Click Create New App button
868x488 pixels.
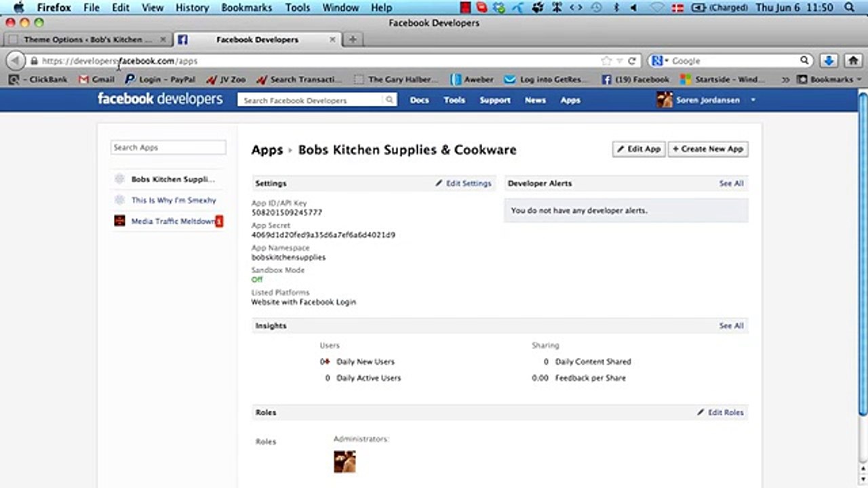click(x=708, y=149)
